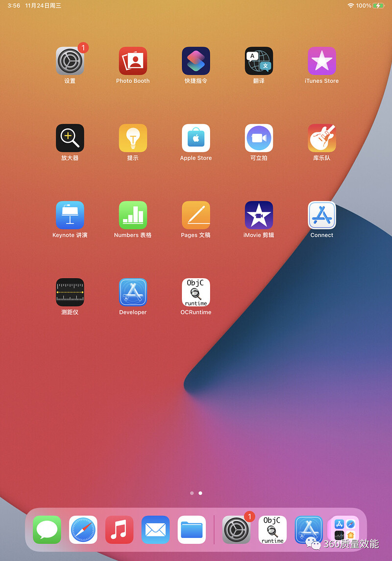Tap the battery indicator in status bar

click(378, 6)
